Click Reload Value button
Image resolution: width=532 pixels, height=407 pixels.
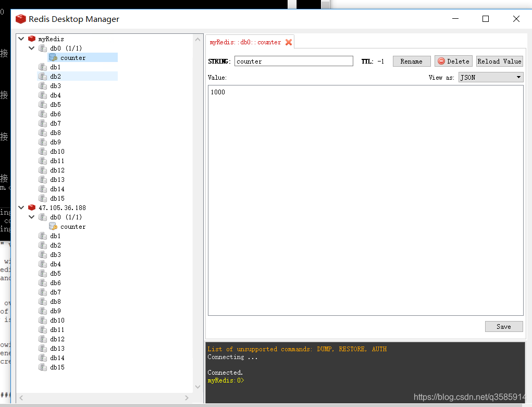pos(499,61)
